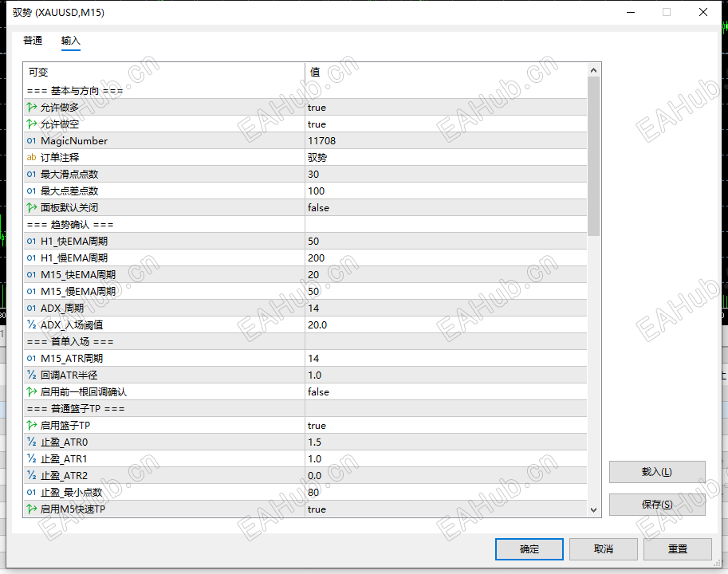Click the integer icon beside 最大点差点数
This screenshot has width=728, height=574.
click(x=32, y=191)
